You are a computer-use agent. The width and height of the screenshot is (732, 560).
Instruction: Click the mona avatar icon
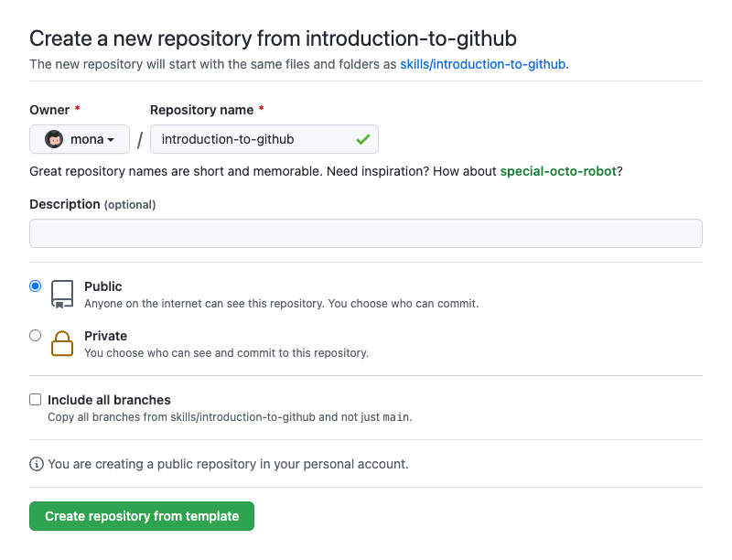click(x=54, y=139)
